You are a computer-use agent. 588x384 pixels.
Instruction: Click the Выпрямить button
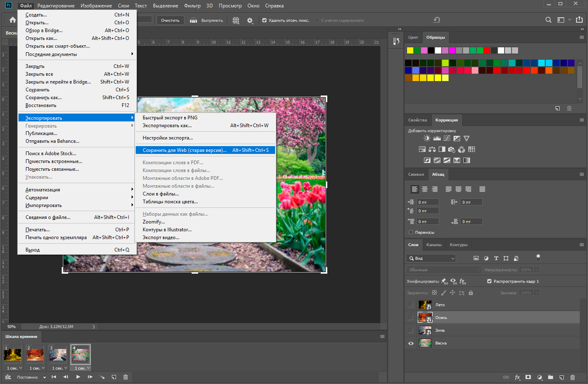coord(206,20)
